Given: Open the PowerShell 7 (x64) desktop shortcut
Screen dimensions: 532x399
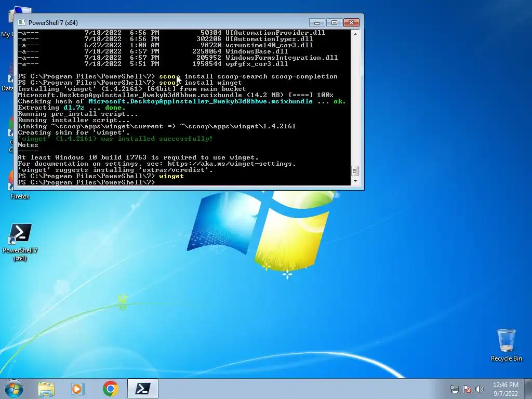Looking at the screenshot, I should tap(20, 242).
